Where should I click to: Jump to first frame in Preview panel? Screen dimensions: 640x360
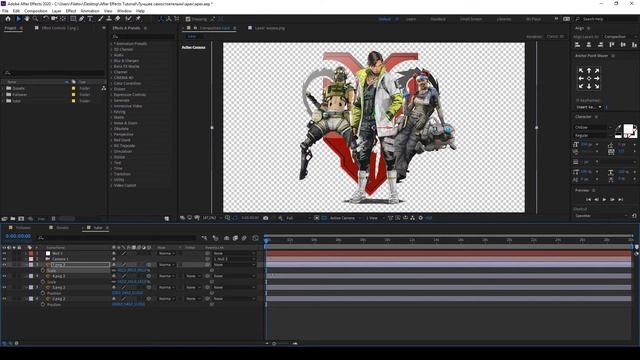tap(589, 200)
